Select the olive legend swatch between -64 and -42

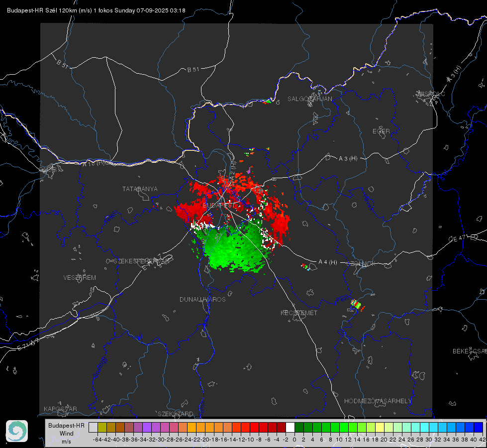coord(102,428)
